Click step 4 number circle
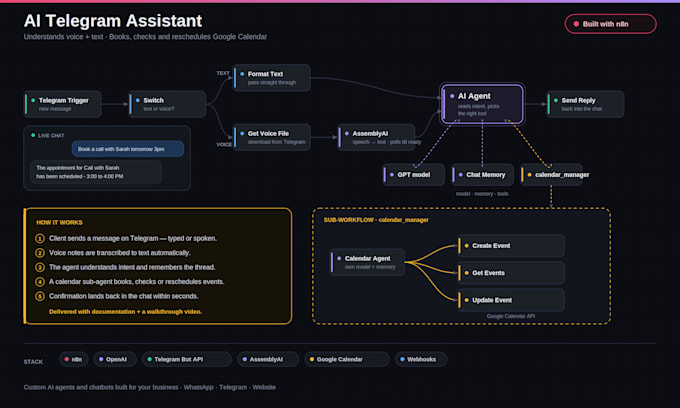 (40, 282)
